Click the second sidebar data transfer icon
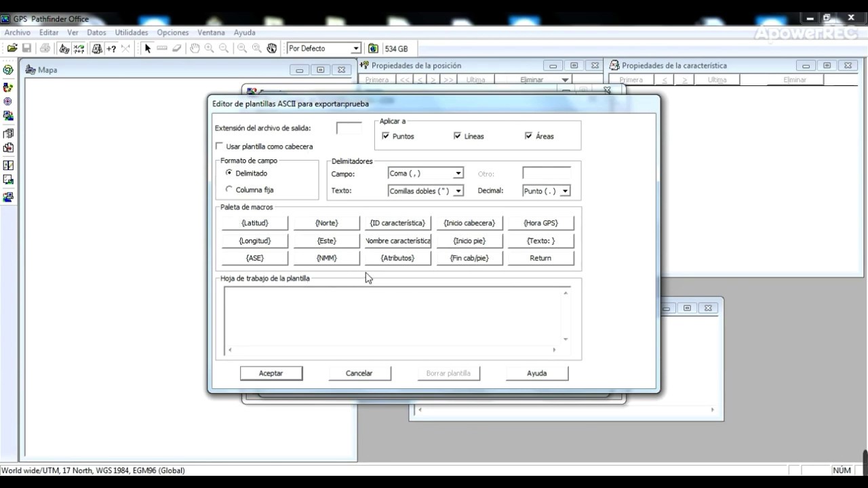The image size is (868, 488). click(8, 87)
